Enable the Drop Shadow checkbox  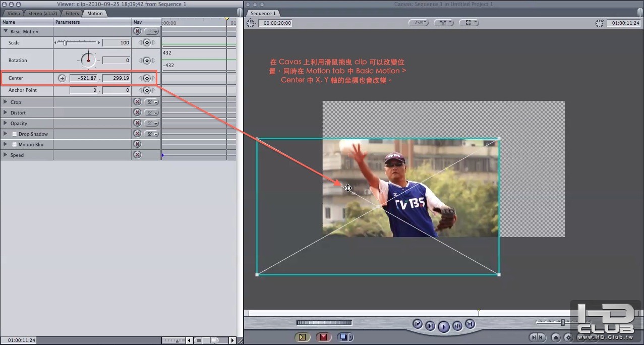click(x=15, y=134)
